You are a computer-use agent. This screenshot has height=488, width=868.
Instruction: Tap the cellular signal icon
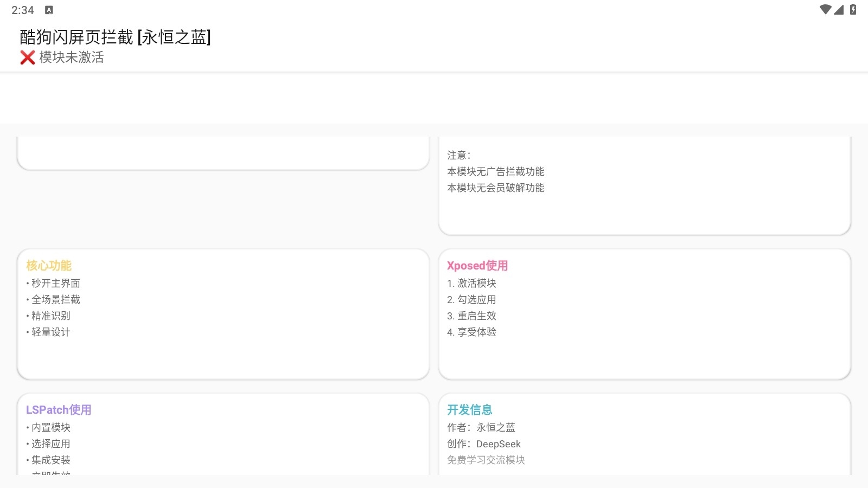839,10
